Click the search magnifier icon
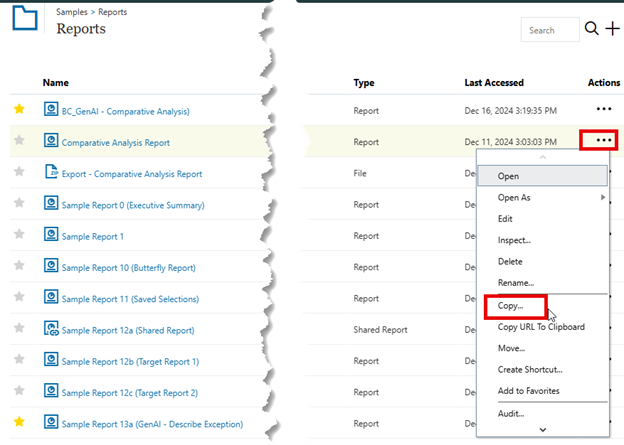The width and height of the screenshot is (624, 445). coord(591,29)
